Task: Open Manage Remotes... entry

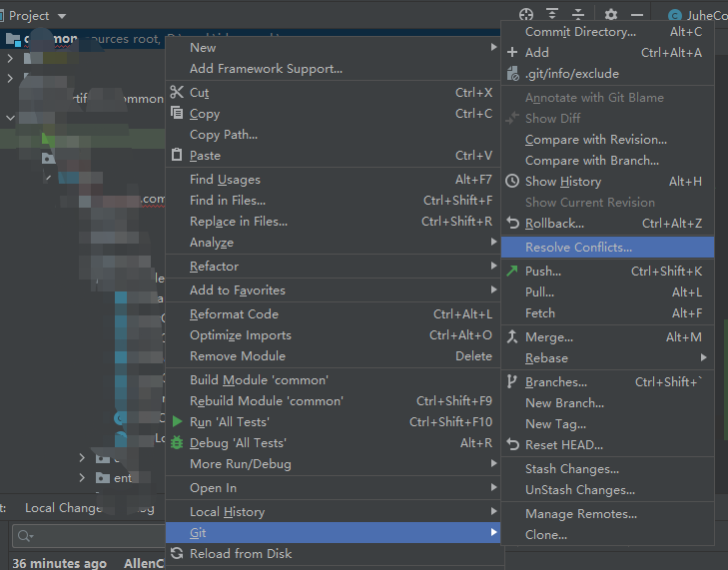Action: 607,513
